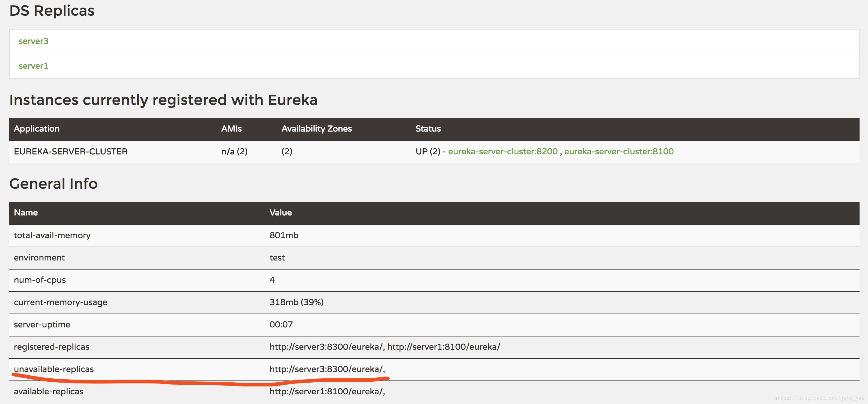Screen dimensions: 868x404
Task: Click the UP (2) status text
Action: 428,152
